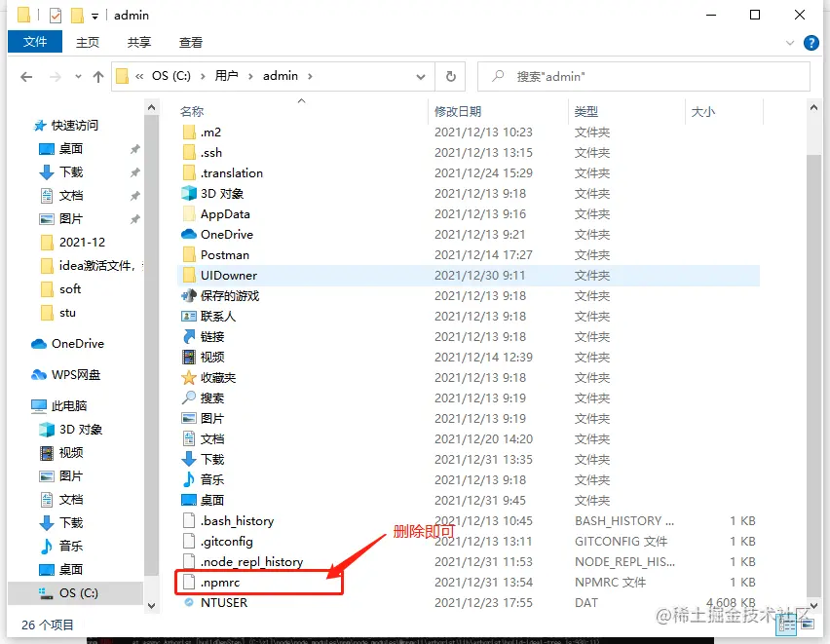The image size is (830, 644).
Task: Sort by the 大小 column header
Action: point(703,112)
